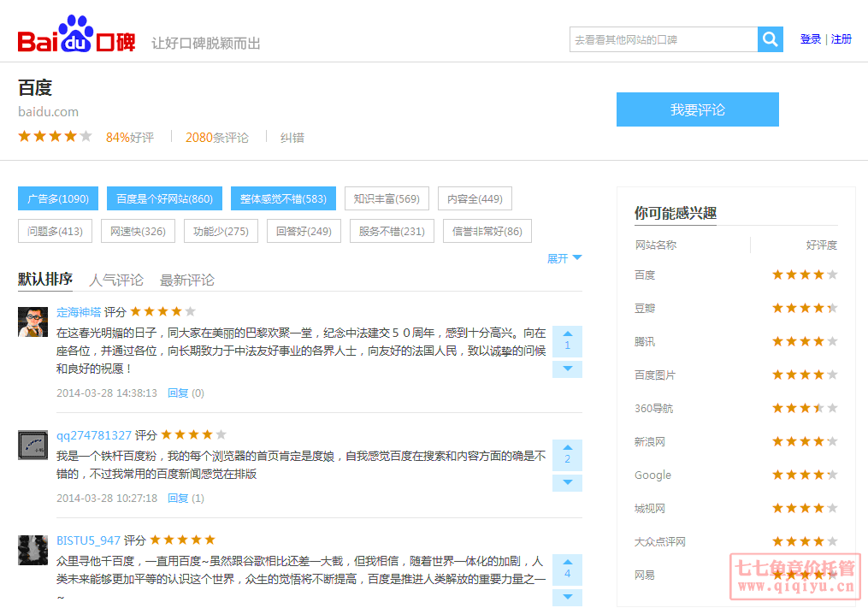Downvote the BISTU5_947 review

pyautogui.click(x=568, y=598)
